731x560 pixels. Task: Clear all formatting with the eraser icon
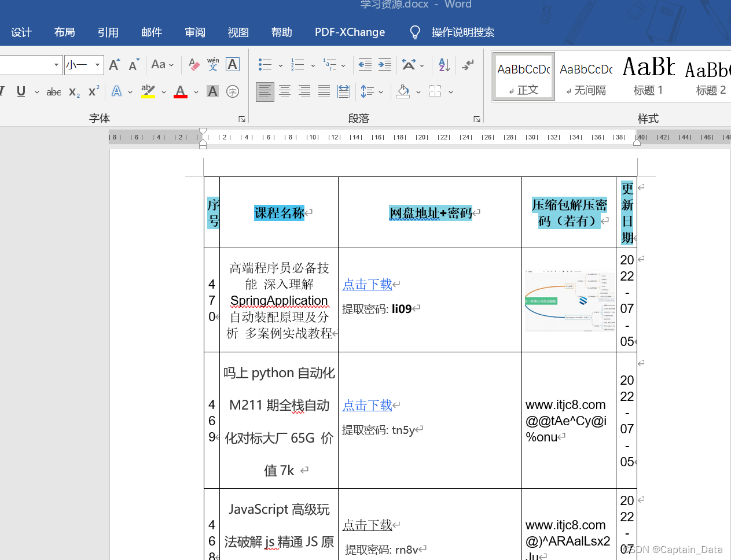(194, 65)
